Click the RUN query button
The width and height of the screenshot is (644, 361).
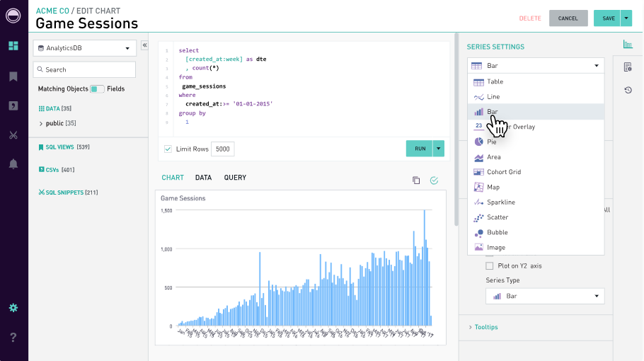(420, 149)
